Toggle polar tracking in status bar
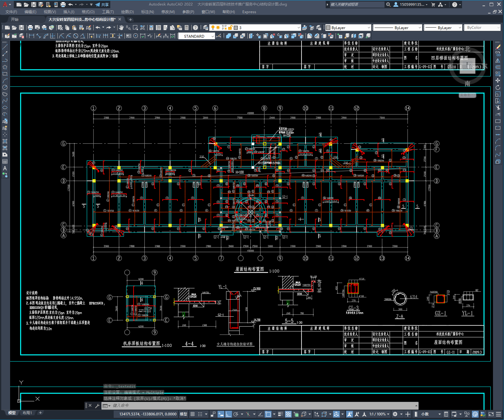 click(236, 414)
